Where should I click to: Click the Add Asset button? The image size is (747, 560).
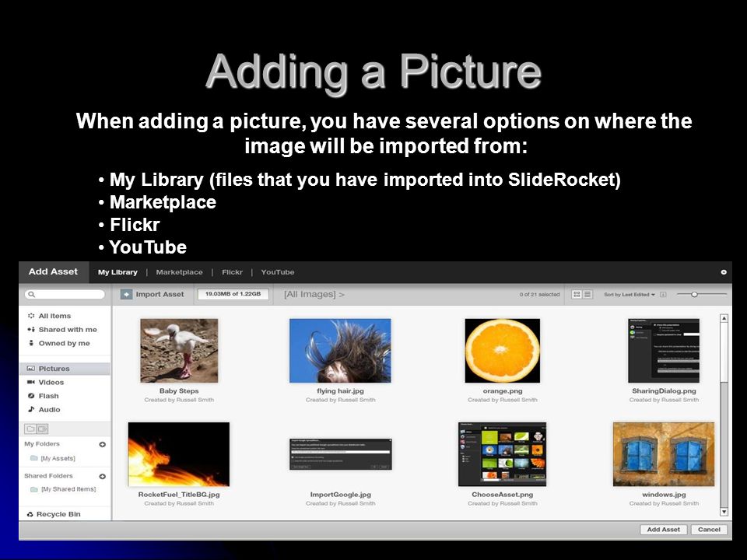(663, 530)
